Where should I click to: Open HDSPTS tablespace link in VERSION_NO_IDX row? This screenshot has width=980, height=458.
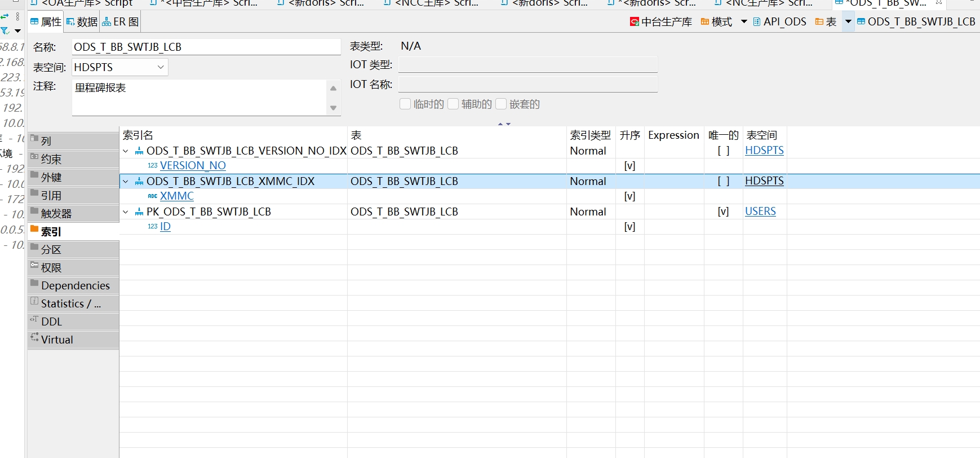click(x=764, y=151)
